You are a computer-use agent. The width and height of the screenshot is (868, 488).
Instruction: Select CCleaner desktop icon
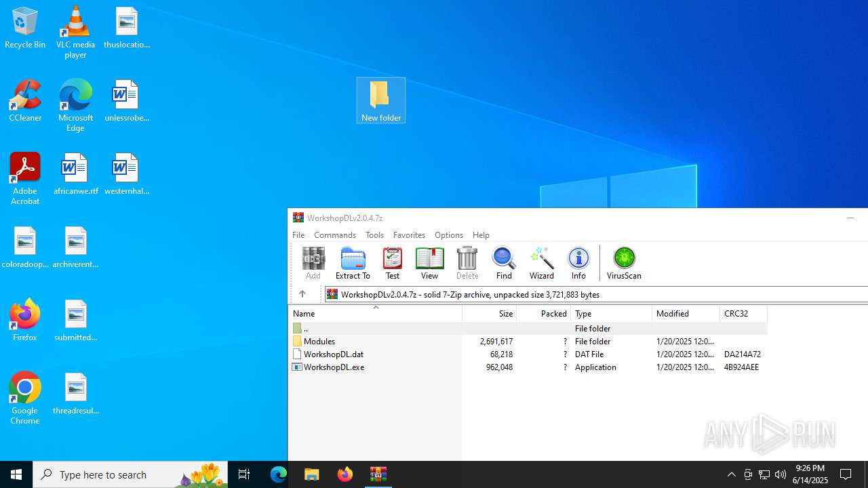point(25,101)
